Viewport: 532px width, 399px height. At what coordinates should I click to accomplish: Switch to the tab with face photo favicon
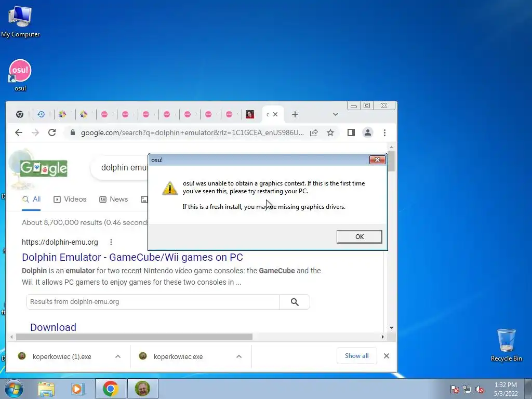[250, 114]
